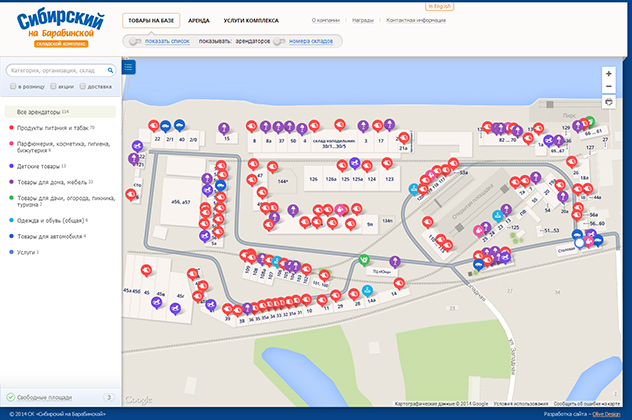Click the green checkmark icon for free areas
Image resolution: width=632 pixels, height=420 pixels.
click(x=10, y=397)
